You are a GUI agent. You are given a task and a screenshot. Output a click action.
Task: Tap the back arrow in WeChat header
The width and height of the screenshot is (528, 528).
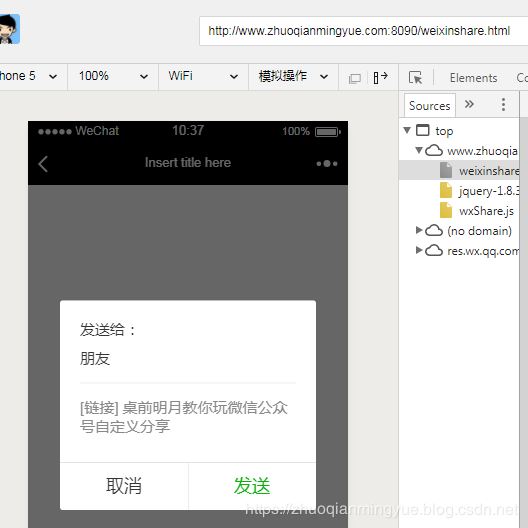coord(43,164)
